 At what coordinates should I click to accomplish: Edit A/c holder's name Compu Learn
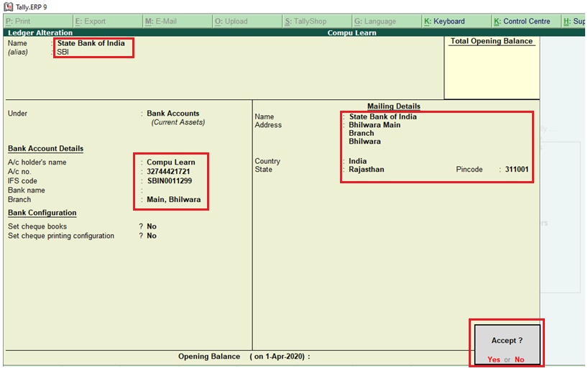point(170,162)
